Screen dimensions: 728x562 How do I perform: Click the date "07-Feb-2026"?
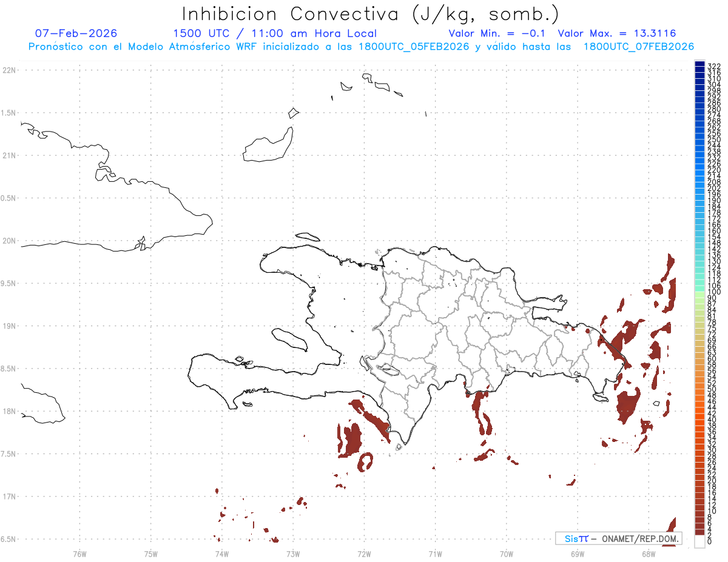click(76, 33)
